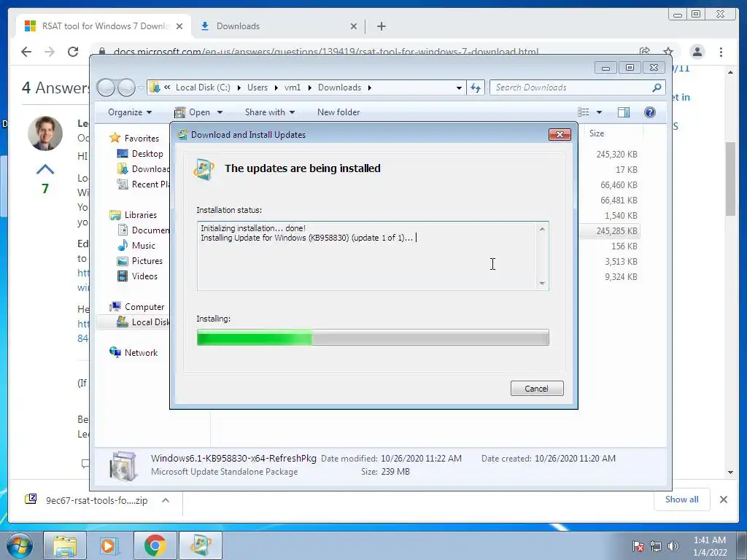Open the Share with menu
This screenshot has height=560, width=747.
point(270,112)
